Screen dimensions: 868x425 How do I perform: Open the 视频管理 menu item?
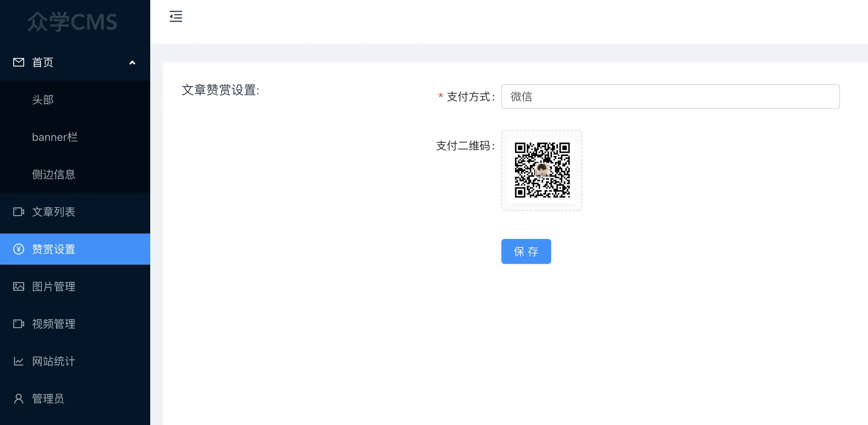[x=75, y=324]
